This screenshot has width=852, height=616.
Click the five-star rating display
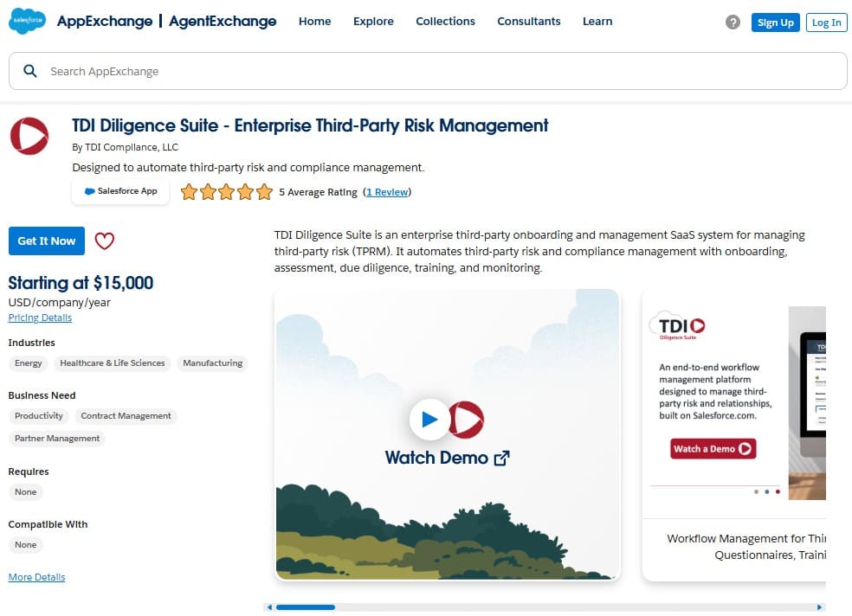click(227, 191)
